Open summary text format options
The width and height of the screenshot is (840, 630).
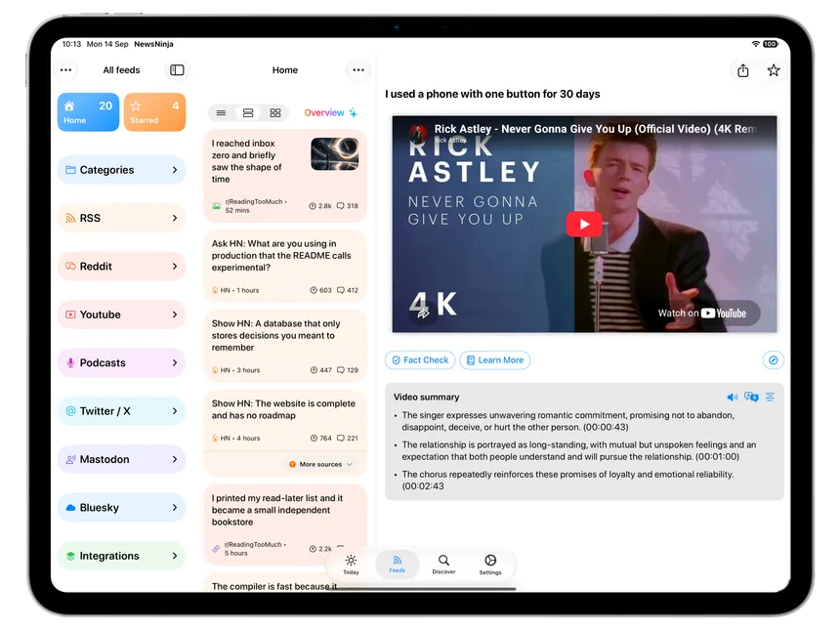pyautogui.click(x=770, y=397)
